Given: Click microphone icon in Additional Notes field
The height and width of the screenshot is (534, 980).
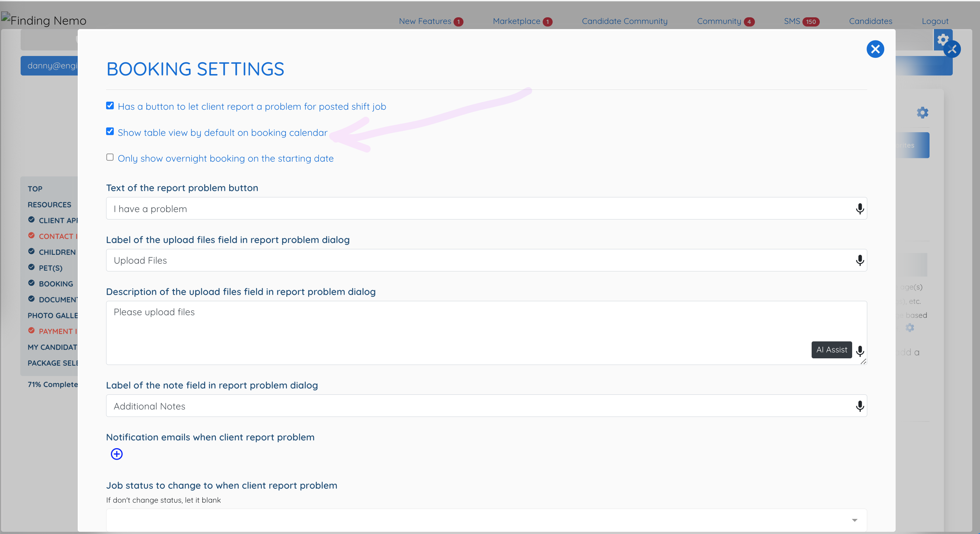Looking at the screenshot, I should [x=860, y=406].
